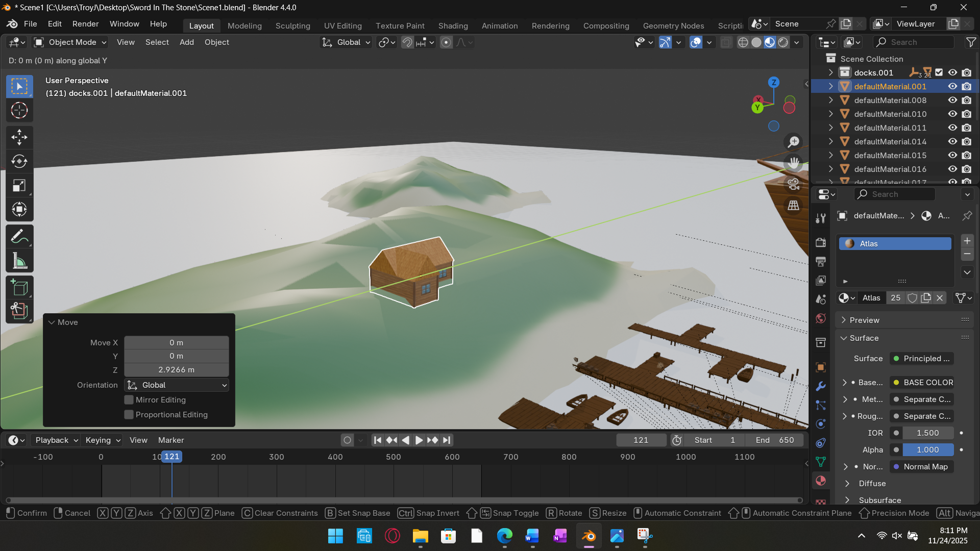Click the pan view hand icon
980x551 pixels.
coord(793,163)
